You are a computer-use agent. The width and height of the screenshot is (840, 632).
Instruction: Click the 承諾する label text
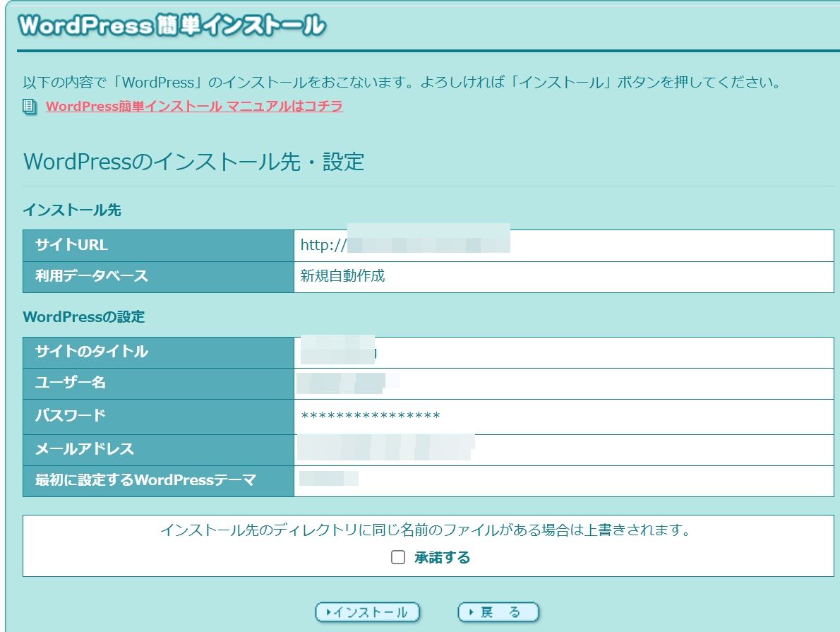pyautogui.click(x=442, y=557)
